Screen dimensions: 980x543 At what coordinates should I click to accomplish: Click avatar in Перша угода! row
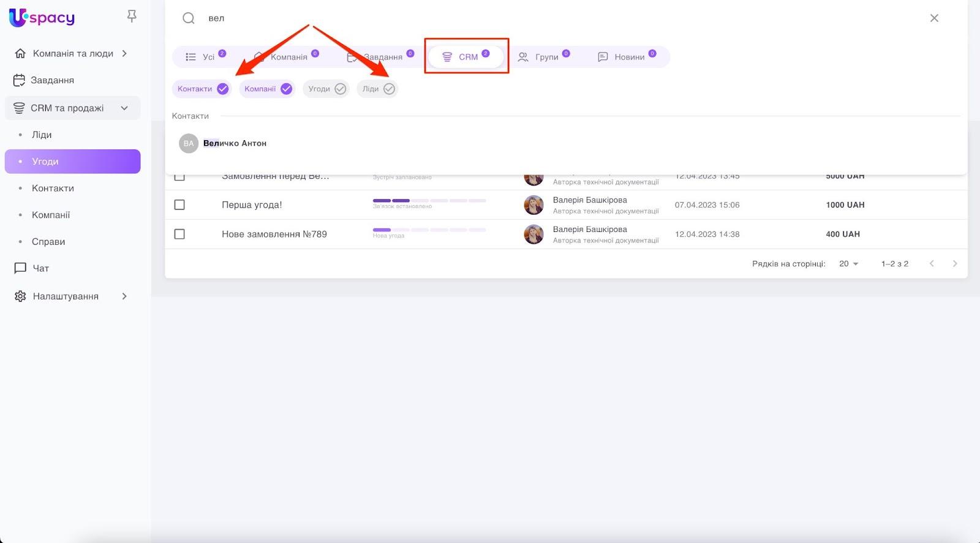[x=533, y=205]
